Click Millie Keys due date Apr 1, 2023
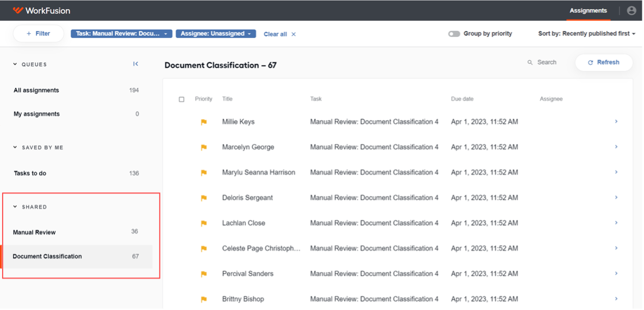The image size is (644, 310). tap(484, 122)
